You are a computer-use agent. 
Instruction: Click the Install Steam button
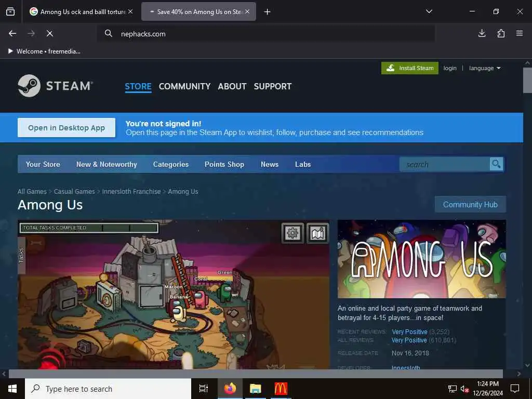[x=409, y=68]
